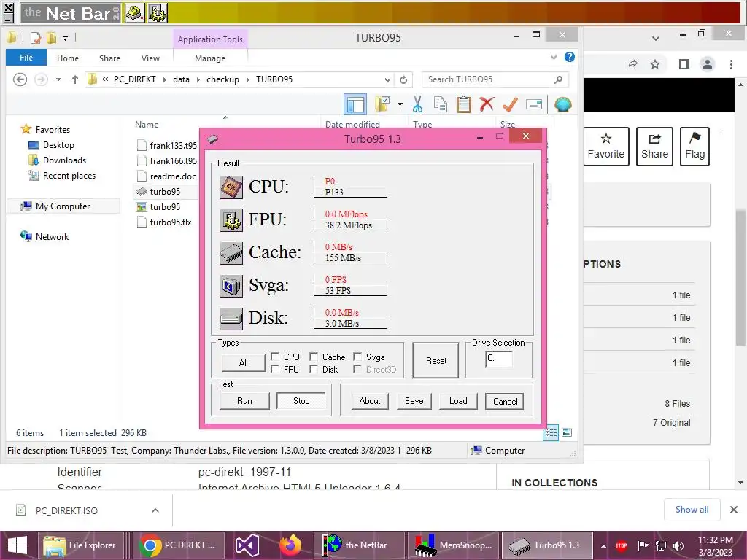Click the Disk drive icon
Image resolution: width=747 pixels, height=560 pixels.
pyautogui.click(x=231, y=319)
